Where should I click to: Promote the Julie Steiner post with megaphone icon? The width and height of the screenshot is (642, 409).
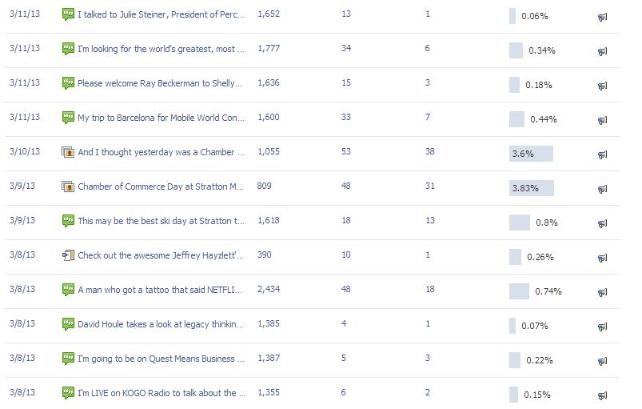602,17
